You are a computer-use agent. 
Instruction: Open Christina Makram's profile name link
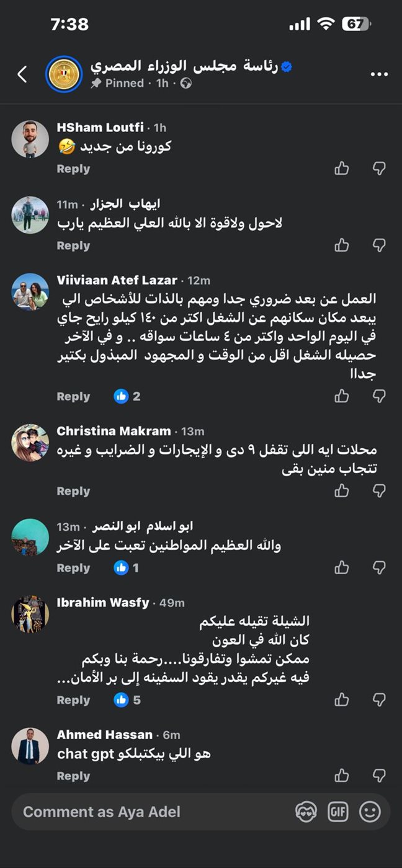114,431
